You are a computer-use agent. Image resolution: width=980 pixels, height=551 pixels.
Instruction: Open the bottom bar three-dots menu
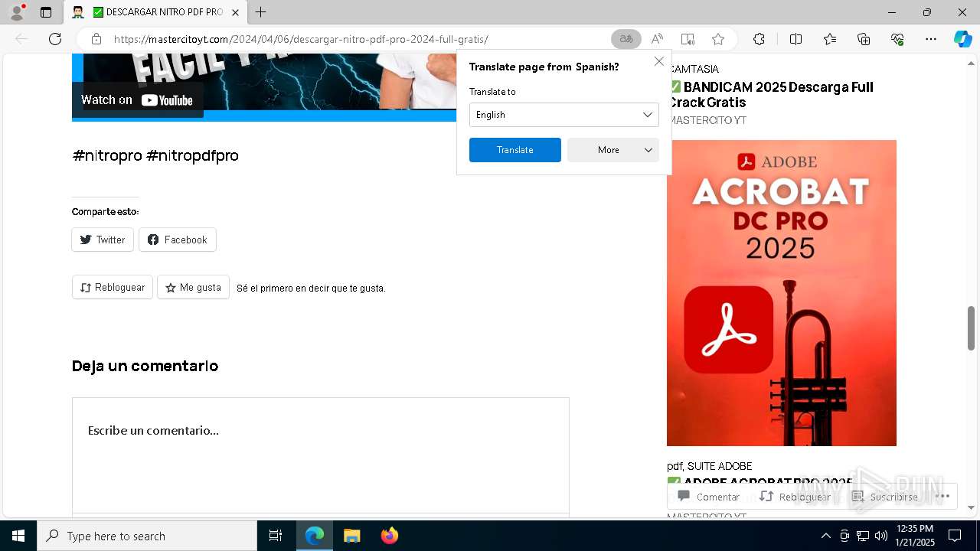(942, 497)
